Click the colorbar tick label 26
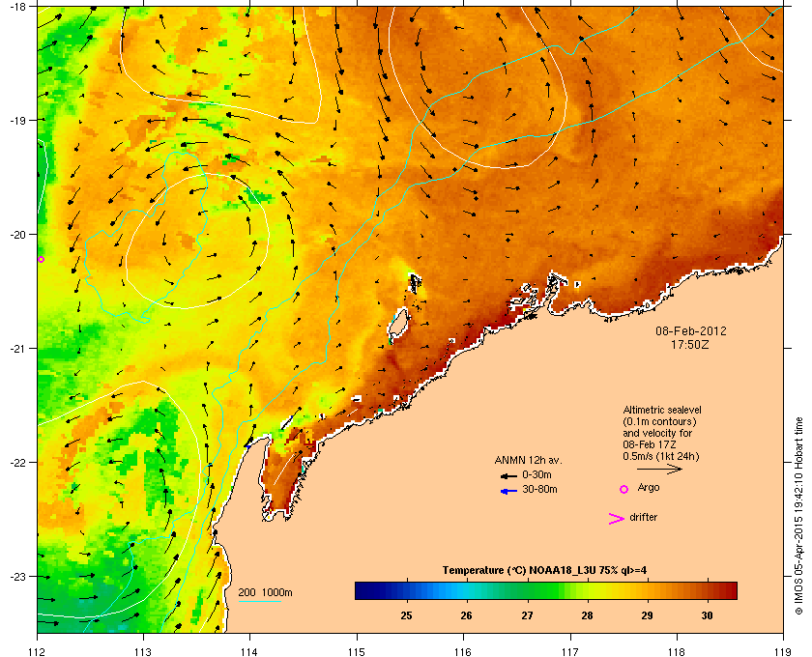Screen dimensions: 812x657 [467, 615]
